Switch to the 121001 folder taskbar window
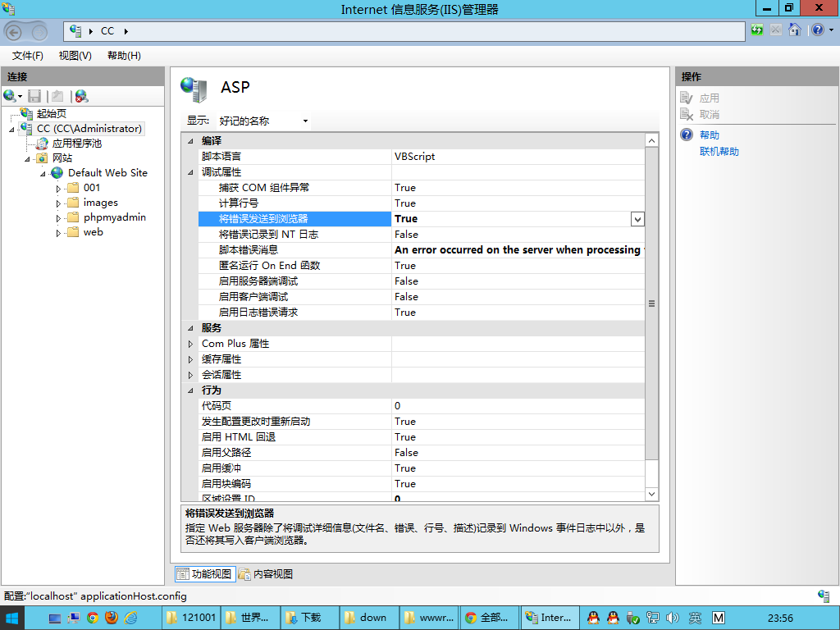 190,618
